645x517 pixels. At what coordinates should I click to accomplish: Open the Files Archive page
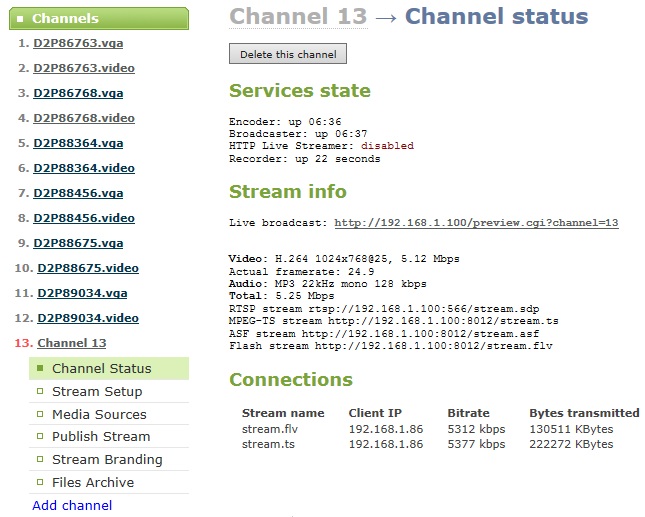pyautogui.click(x=93, y=482)
